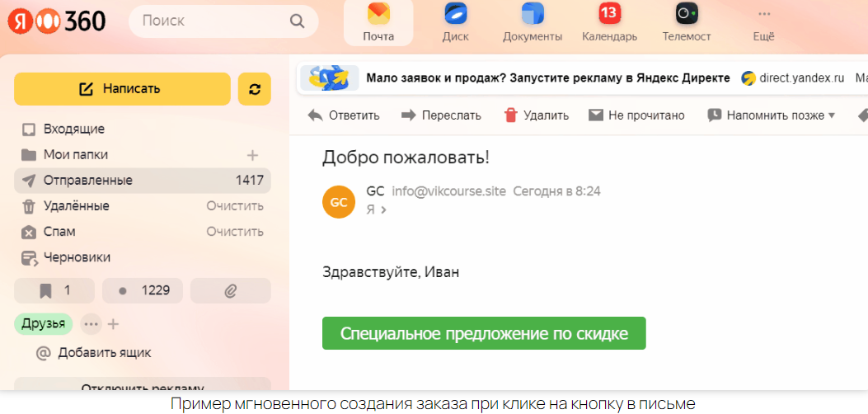
Task: Open the Почта mail service
Action: (378, 22)
